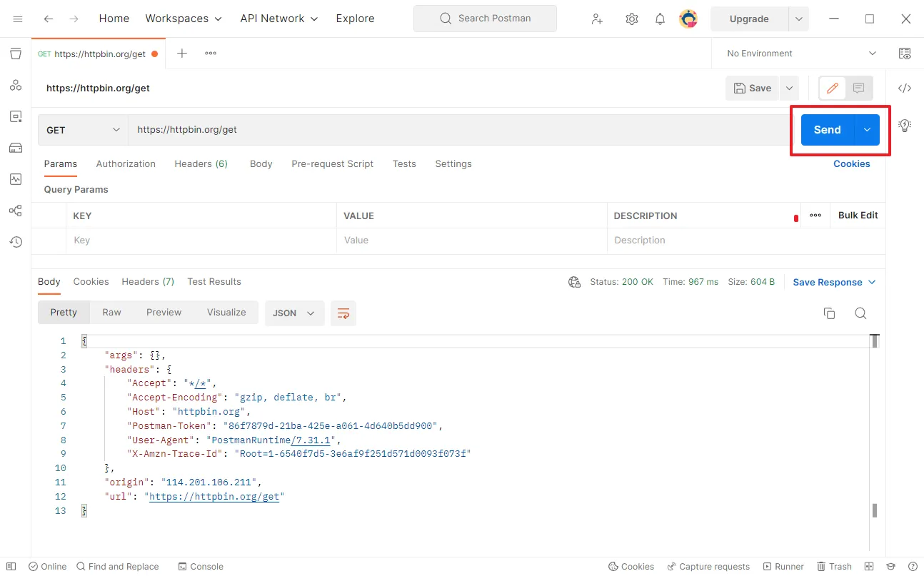Open tab options three-dot menu
Screen dimensions: 924x576
(211, 54)
